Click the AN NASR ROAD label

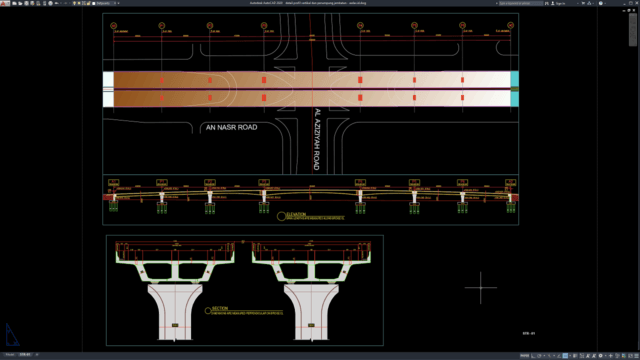[x=231, y=127]
